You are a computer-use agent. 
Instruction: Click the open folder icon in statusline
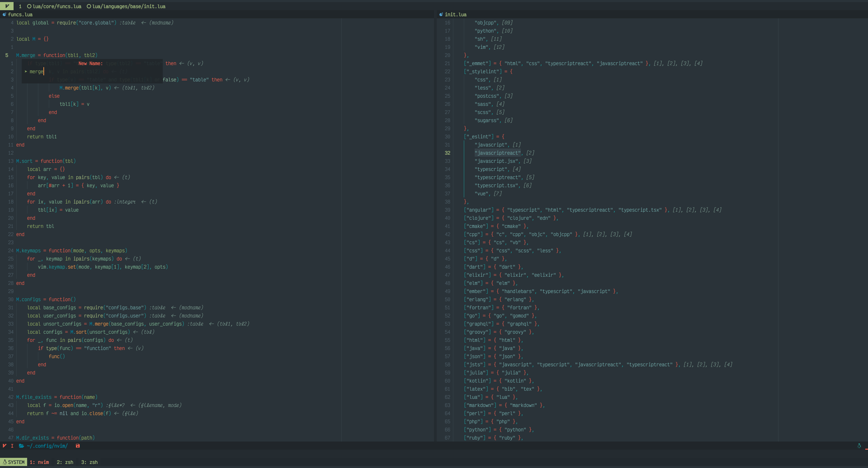[x=21, y=446]
